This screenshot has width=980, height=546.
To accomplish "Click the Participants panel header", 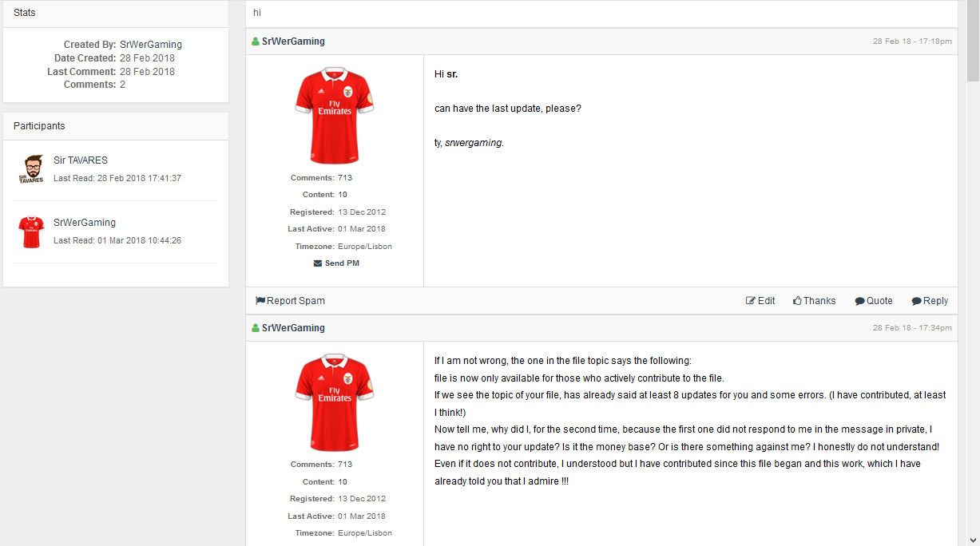I will click(x=116, y=126).
